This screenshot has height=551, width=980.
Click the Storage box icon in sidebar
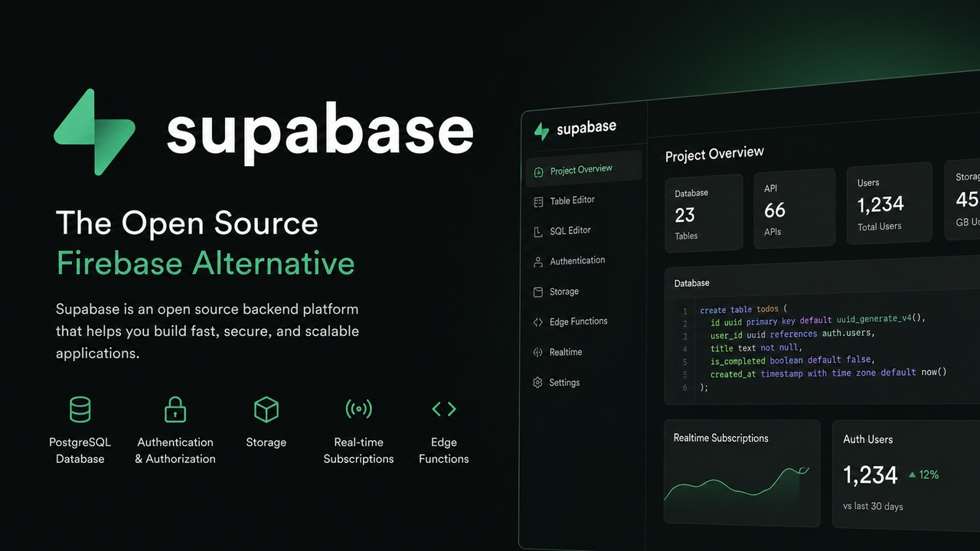[x=537, y=292]
